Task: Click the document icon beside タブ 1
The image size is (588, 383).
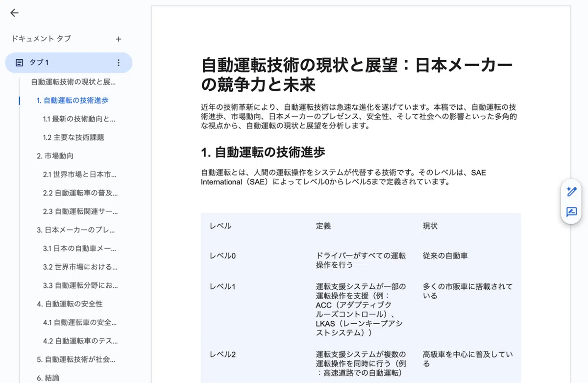Action: point(19,63)
